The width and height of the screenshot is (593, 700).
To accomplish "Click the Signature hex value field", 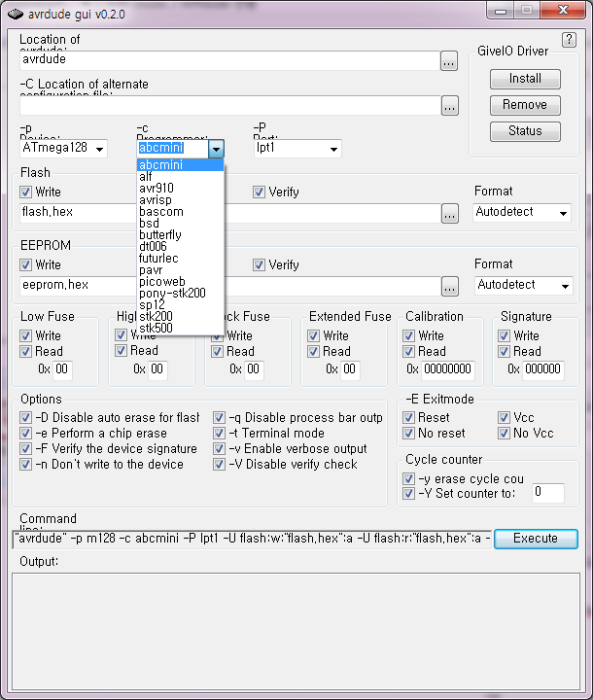I will click(x=543, y=369).
